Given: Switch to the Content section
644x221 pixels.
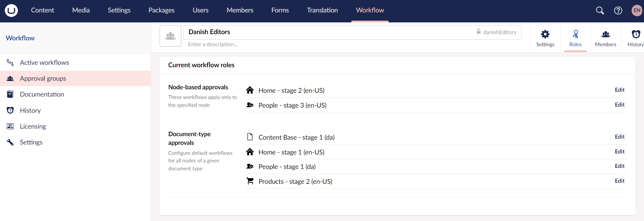Looking at the screenshot, I should [x=43, y=10].
